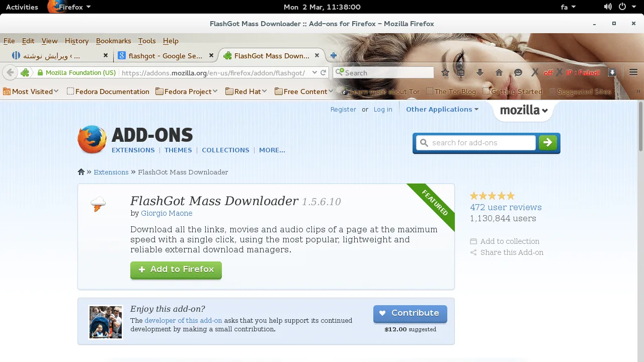Close the FlashGot Mass Down... tab
The image size is (644, 362).
point(317,56)
